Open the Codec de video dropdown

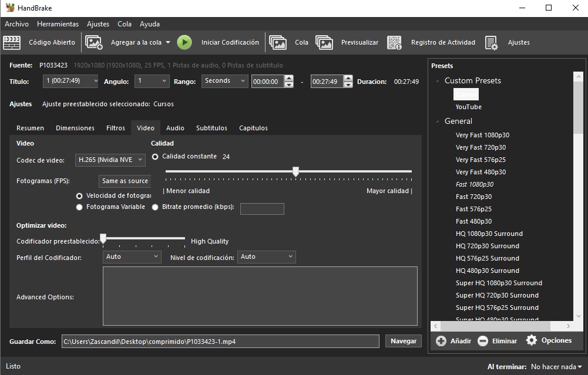110,160
